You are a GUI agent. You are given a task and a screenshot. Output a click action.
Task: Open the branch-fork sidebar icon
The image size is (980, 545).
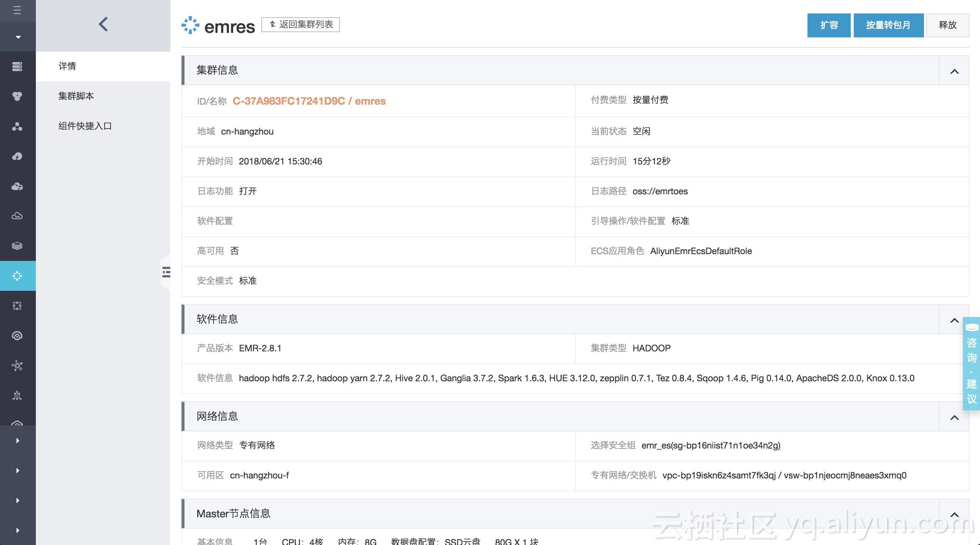(x=17, y=395)
